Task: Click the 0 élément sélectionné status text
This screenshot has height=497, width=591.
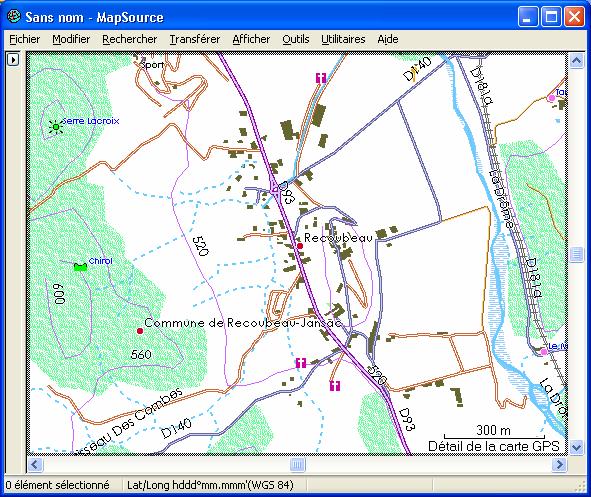Action: [x=58, y=485]
